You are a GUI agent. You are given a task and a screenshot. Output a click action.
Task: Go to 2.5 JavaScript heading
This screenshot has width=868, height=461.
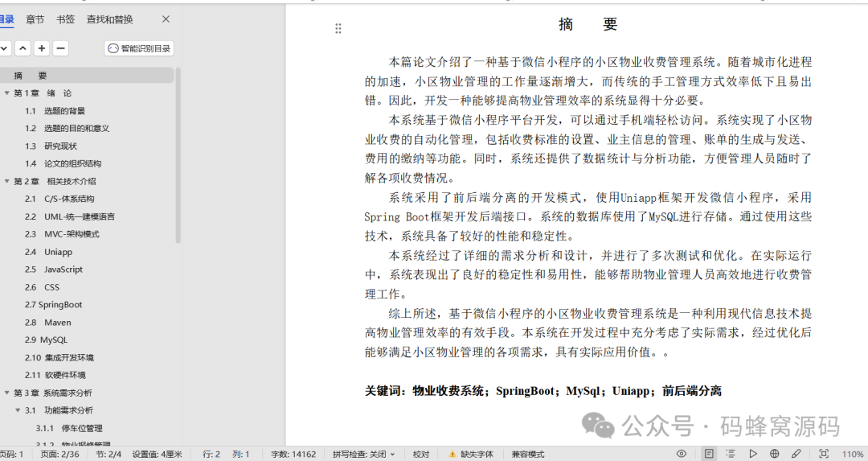[54, 270]
